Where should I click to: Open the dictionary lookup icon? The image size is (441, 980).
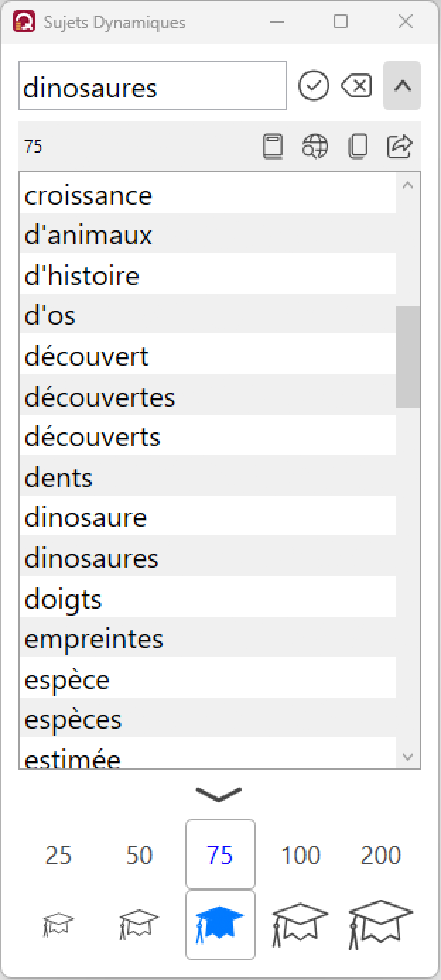point(272,146)
